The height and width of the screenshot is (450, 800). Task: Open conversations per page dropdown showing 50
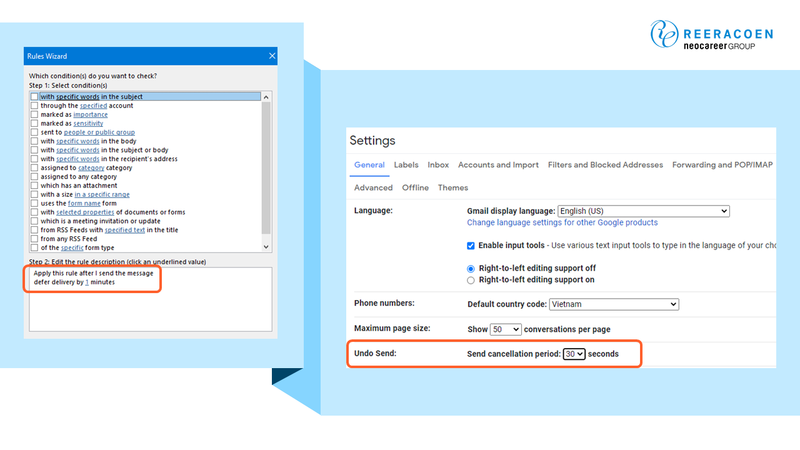coord(506,330)
